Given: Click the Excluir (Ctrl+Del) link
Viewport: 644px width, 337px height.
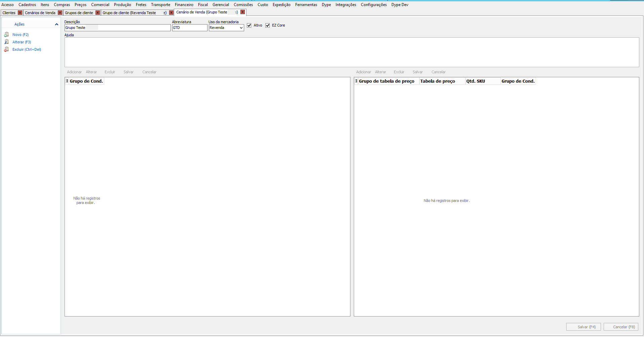Looking at the screenshot, I should point(27,49).
